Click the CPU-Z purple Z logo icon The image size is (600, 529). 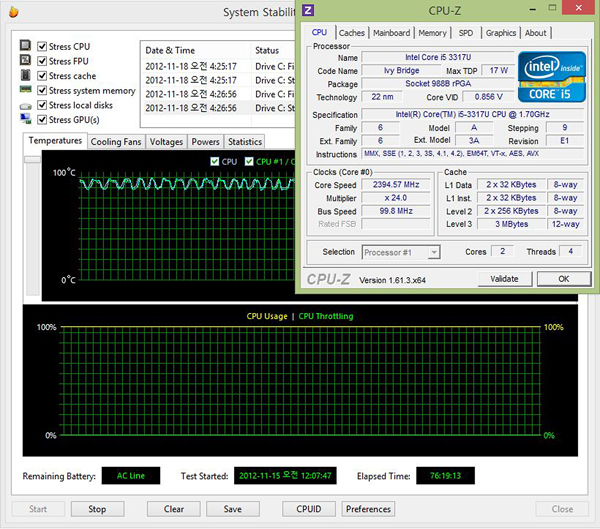(x=308, y=10)
